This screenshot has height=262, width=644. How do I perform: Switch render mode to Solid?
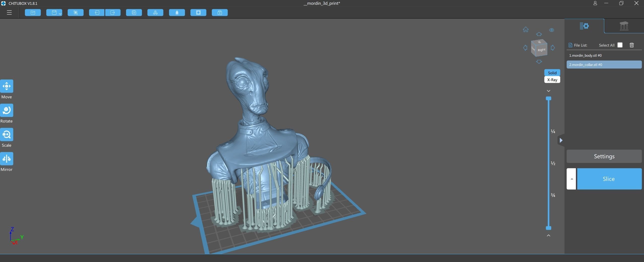point(552,73)
